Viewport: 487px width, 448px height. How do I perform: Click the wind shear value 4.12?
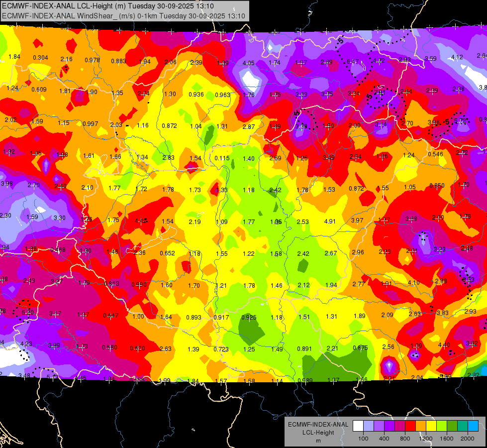click(457, 57)
